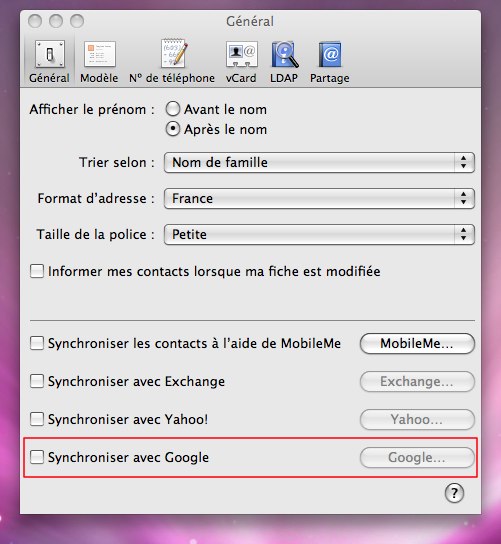Select Avant le nom radio button
The height and width of the screenshot is (544, 501).
pyautogui.click(x=173, y=109)
